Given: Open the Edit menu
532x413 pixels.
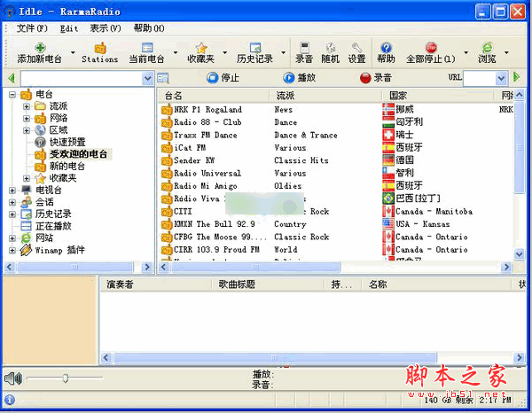Looking at the screenshot, I should [x=69, y=28].
